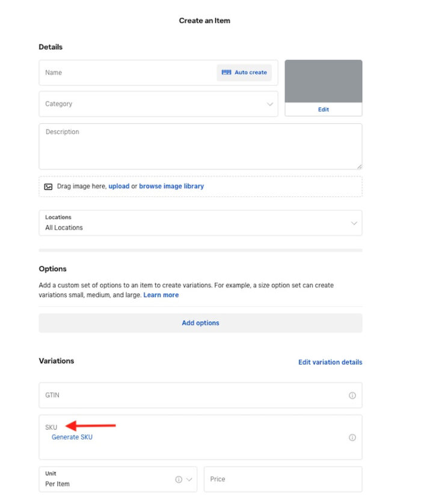Click the Add options button

pos(200,323)
